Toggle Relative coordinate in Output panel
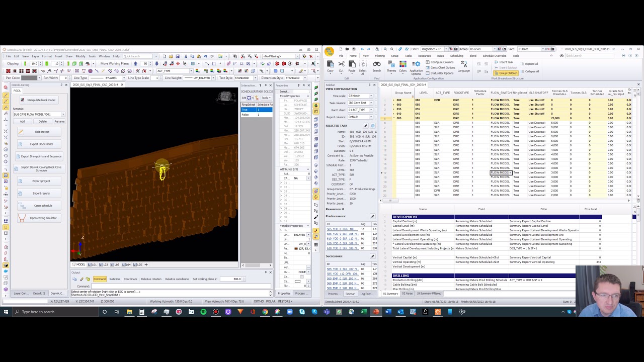 (x=177, y=279)
